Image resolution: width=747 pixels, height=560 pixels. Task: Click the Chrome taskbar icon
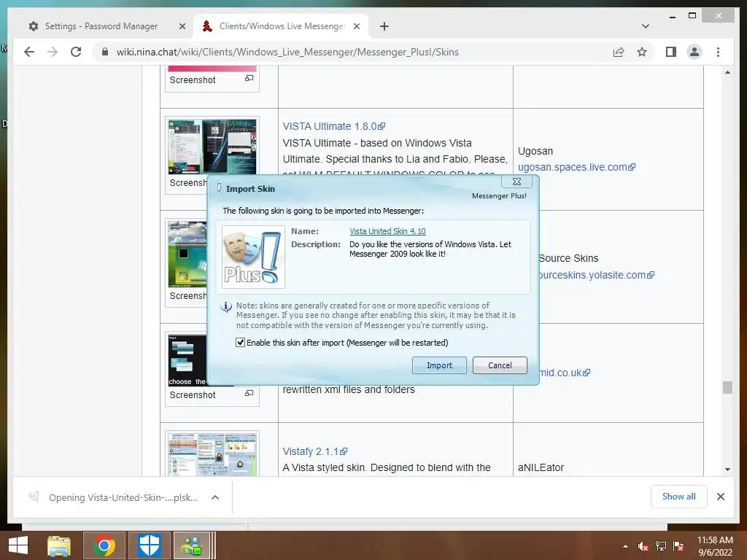click(x=104, y=545)
